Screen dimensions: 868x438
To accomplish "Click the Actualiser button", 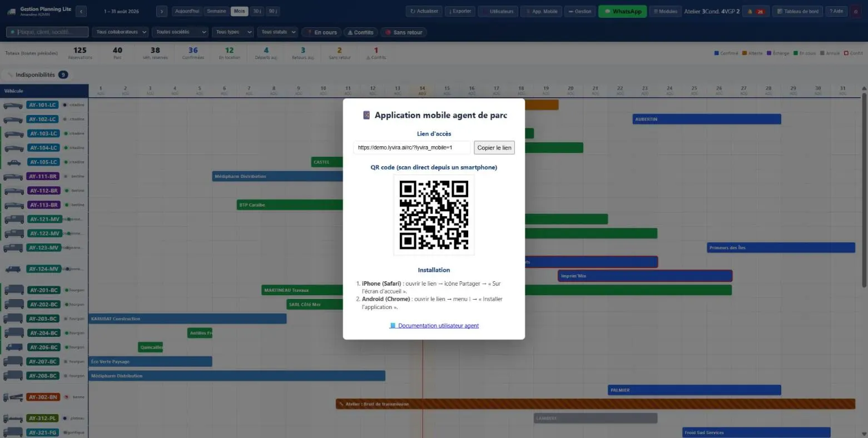I will click(x=424, y=11).
